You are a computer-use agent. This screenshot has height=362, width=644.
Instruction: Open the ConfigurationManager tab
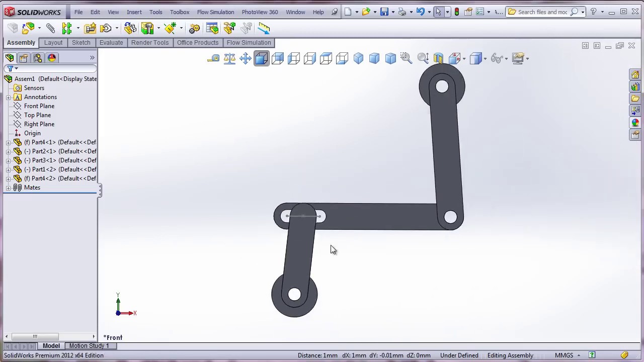38,58
